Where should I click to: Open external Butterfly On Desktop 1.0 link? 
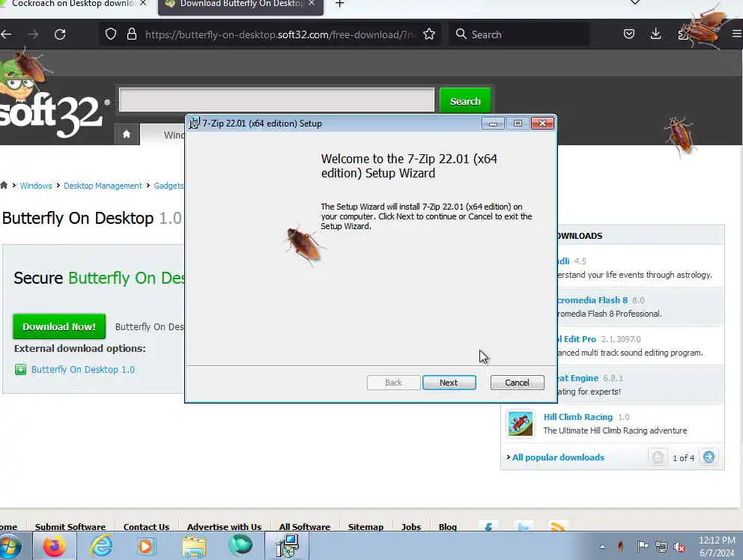pos(83,370)
